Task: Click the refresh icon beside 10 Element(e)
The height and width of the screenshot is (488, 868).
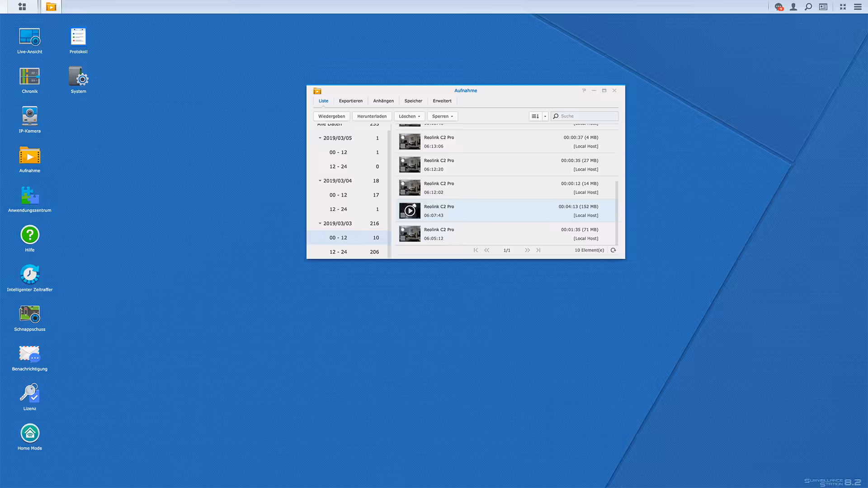Action: pos(613,250)
